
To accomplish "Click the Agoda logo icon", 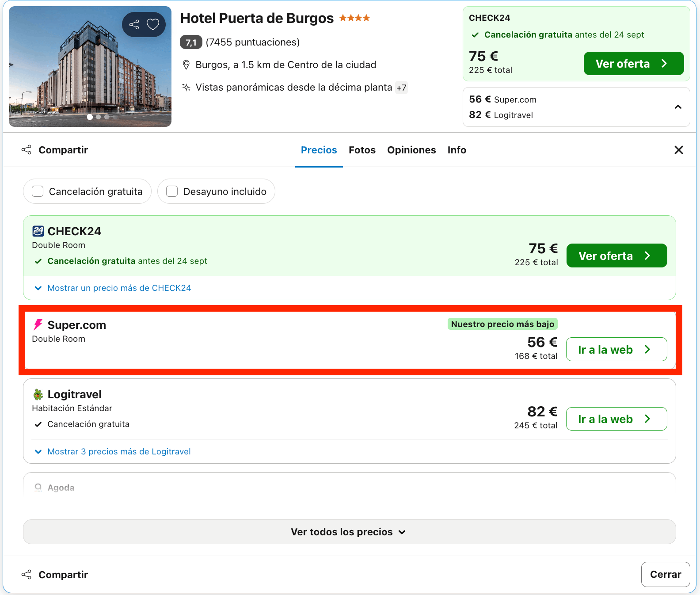I will [38, 488].
